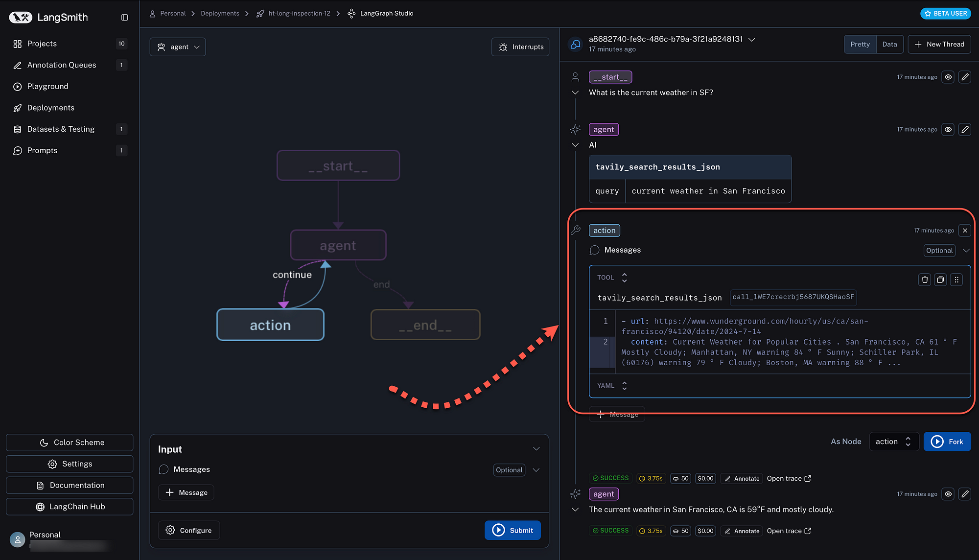Open Datasets & Testing in sidebar
979x560 pixels.
point(61,129)
